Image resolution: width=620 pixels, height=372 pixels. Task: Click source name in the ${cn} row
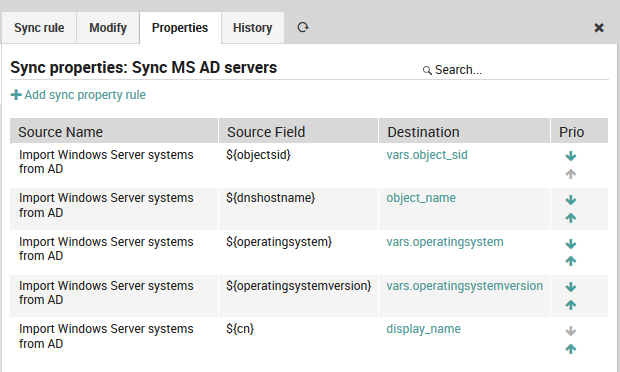click(x=106, y=336)
